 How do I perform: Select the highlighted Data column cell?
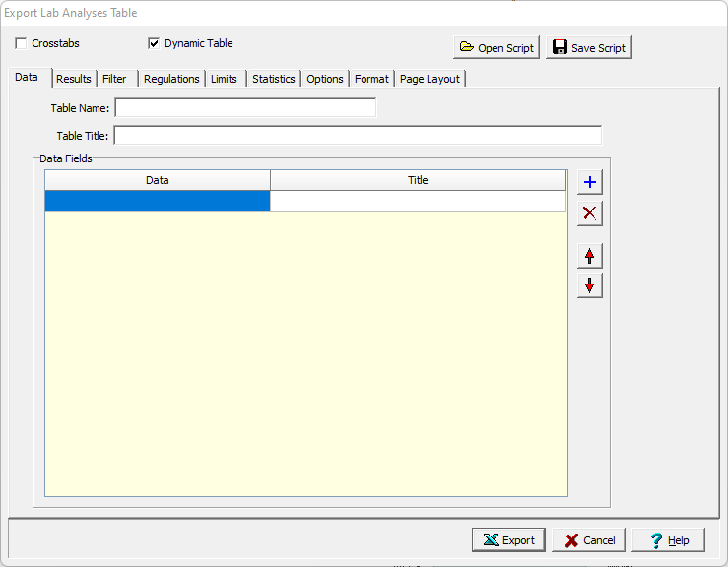pyautogui.click(x=158, y=201)
